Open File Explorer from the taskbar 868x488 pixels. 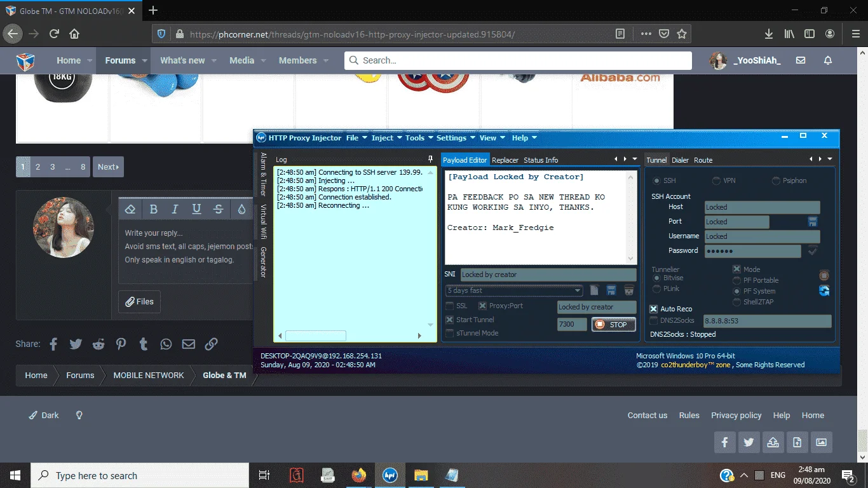pos(421,475)
